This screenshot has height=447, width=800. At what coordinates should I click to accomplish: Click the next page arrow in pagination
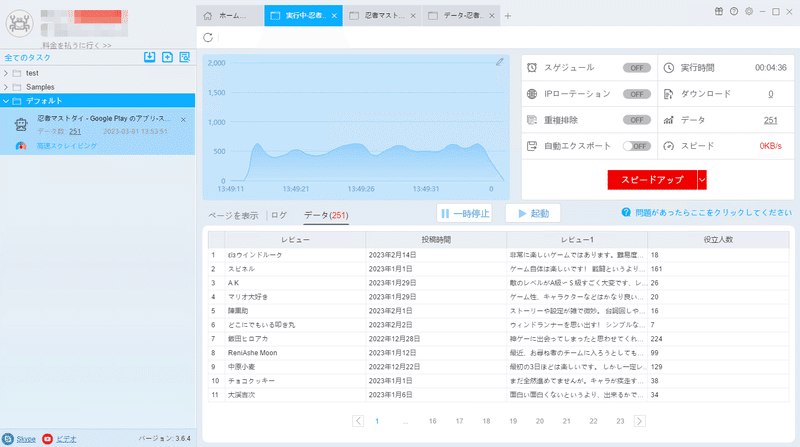[639, 421]
